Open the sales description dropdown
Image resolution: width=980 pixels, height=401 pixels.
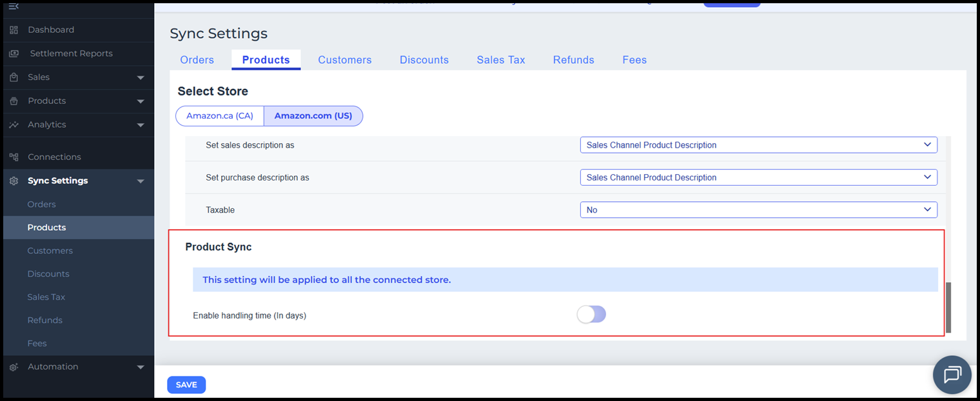click(x=758, y=145)
